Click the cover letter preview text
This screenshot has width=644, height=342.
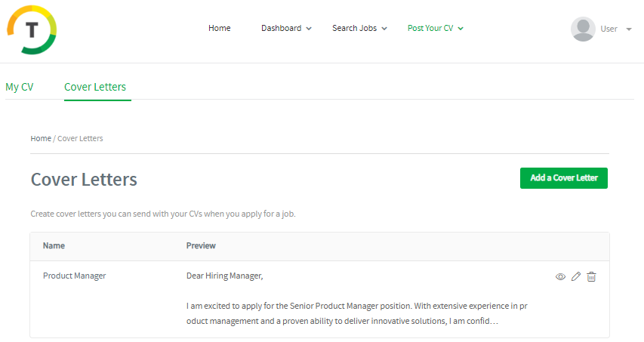(x=362, y=313)
